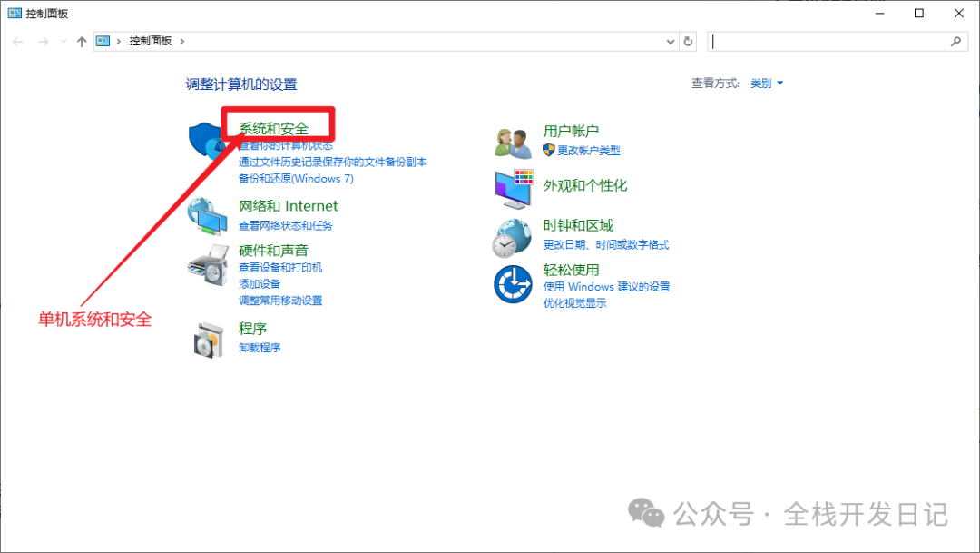Viewport: 980px width, 553px height.
Task: Click 调整计算机的设置 heading text
Action: tap(241, 84)
